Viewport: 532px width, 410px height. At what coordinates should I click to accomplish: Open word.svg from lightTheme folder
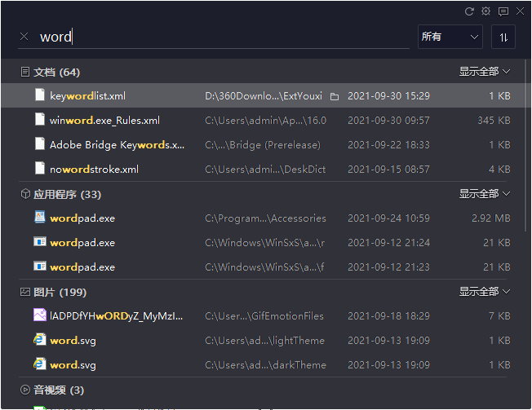coord(73,340)
